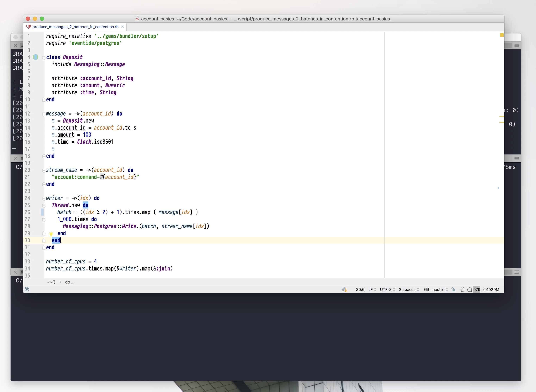Click the modified-line blue marker at line 26
Viewport: 536px width, 392px height.
(x=42, y=212)
